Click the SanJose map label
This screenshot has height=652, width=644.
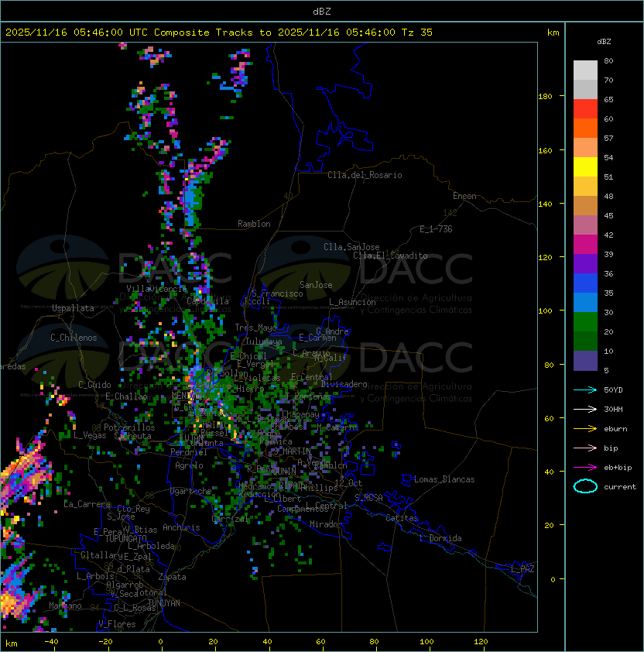pyautogui.click(x=316, y=285)
